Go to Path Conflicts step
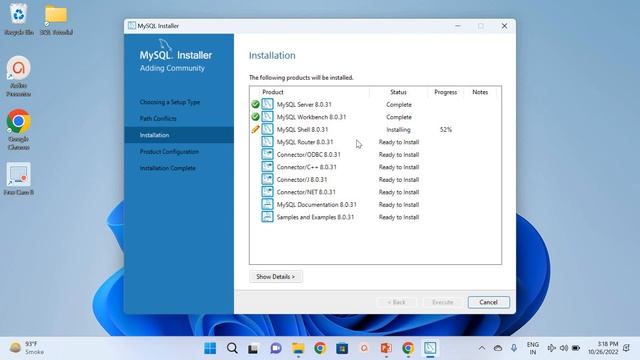640x360 pixels. [x=158, y=118]
